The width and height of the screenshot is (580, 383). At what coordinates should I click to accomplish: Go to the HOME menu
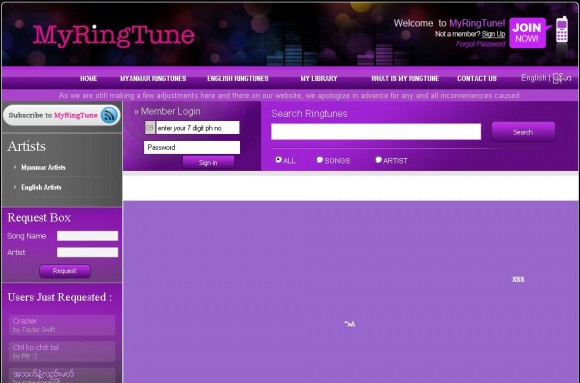pyautogui.click(x=88, y=78)
